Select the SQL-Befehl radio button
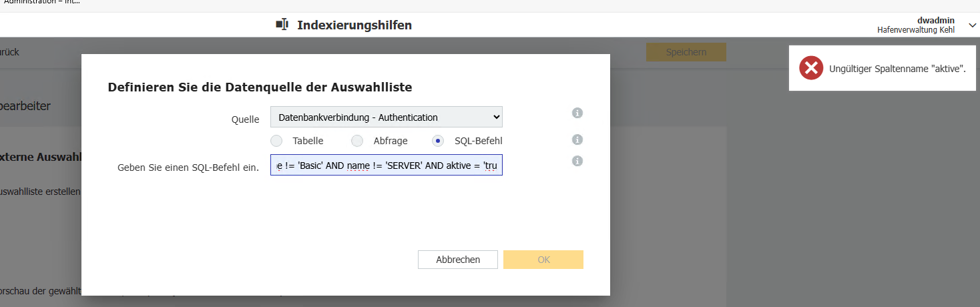980x307 pixels. click(x=438, y=141)
